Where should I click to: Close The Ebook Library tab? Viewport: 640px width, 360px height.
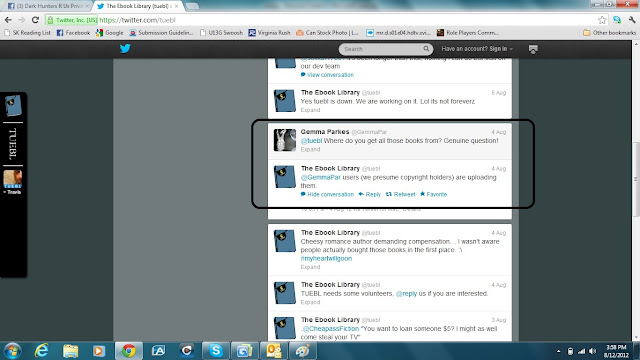click(177, 6)
